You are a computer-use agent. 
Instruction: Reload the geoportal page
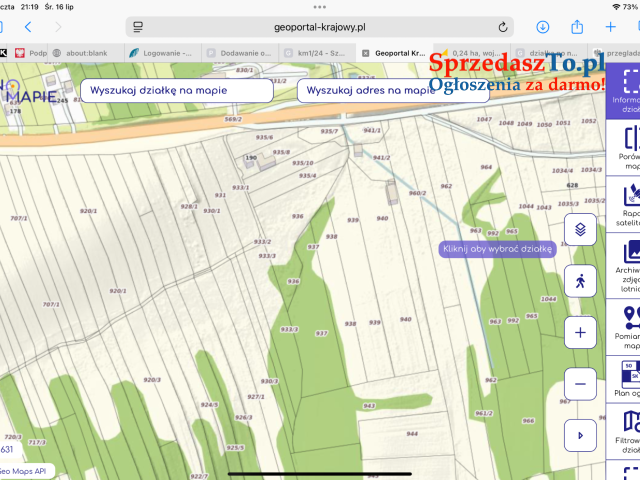point(504,27)
